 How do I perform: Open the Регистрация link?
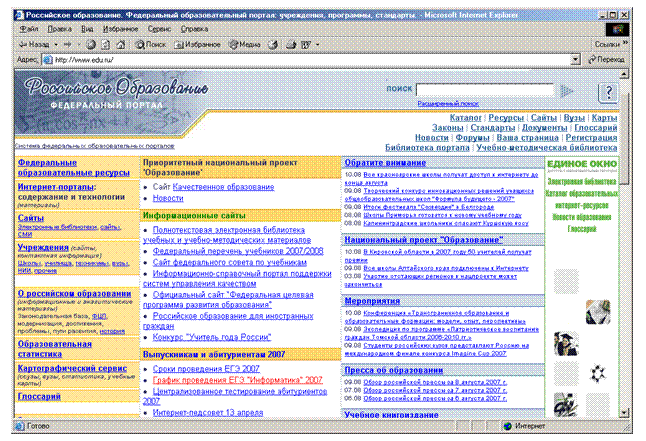coord(591,138)
